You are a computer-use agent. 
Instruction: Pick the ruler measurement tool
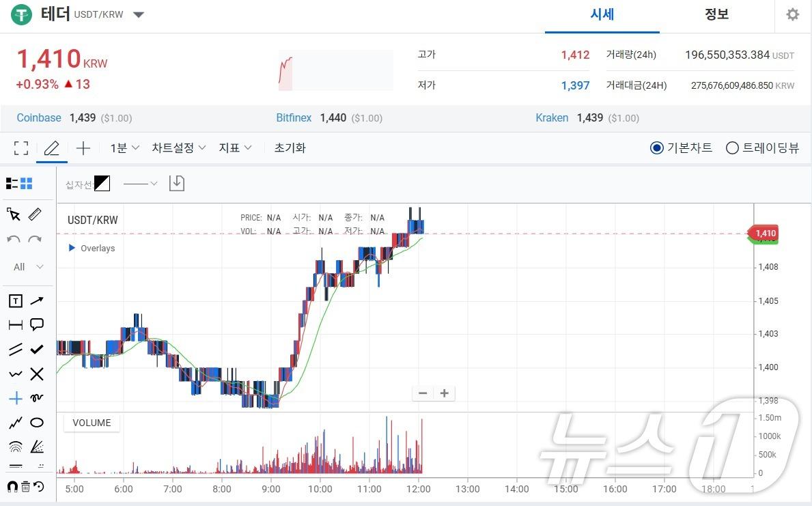(x=36, y=215)
